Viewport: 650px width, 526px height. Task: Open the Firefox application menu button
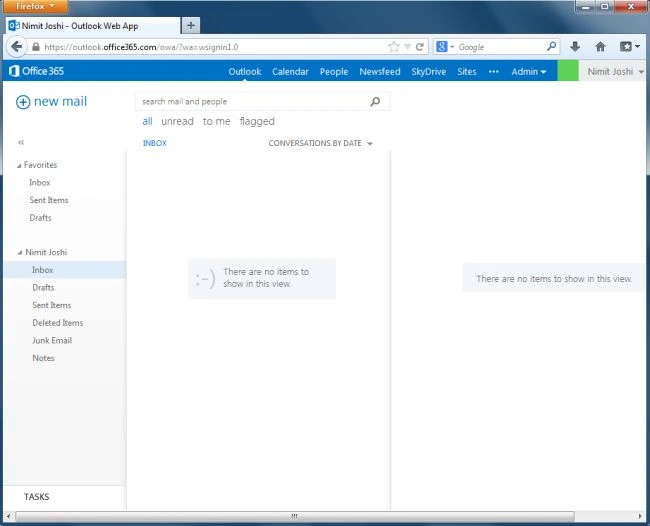click(36, 6)
